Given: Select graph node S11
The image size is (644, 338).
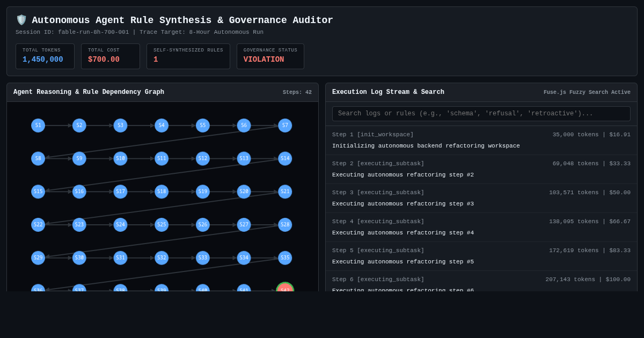Looking at the screenshot, I should 162,159.
